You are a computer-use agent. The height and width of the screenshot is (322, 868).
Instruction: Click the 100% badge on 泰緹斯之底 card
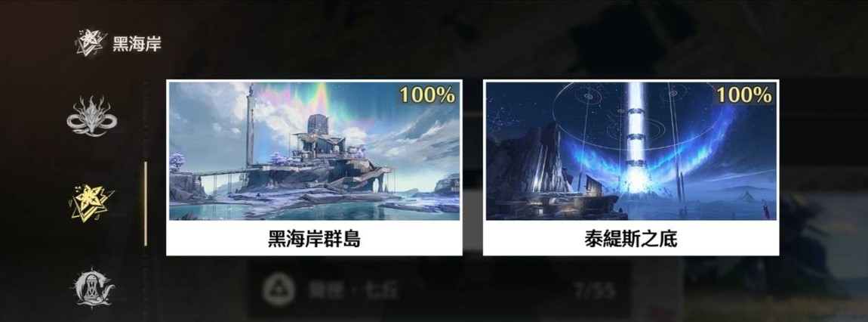coord(744,95)
